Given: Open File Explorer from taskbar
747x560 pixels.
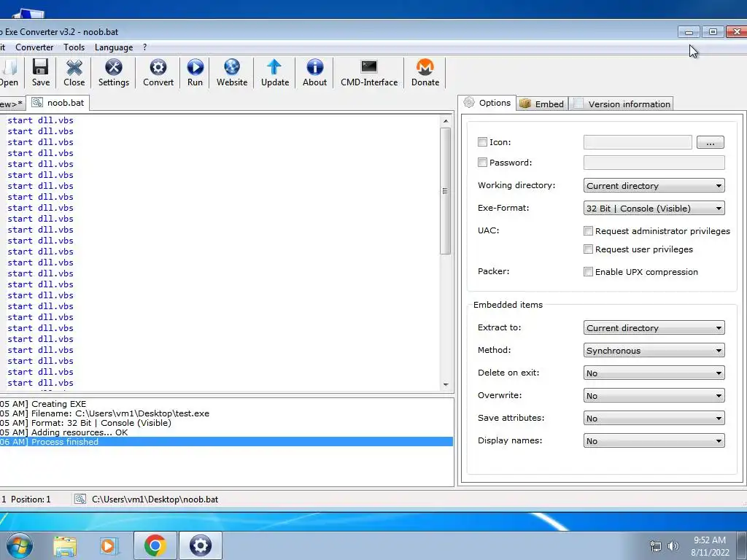Looking at the screenshot, I should tap(65, 545).
